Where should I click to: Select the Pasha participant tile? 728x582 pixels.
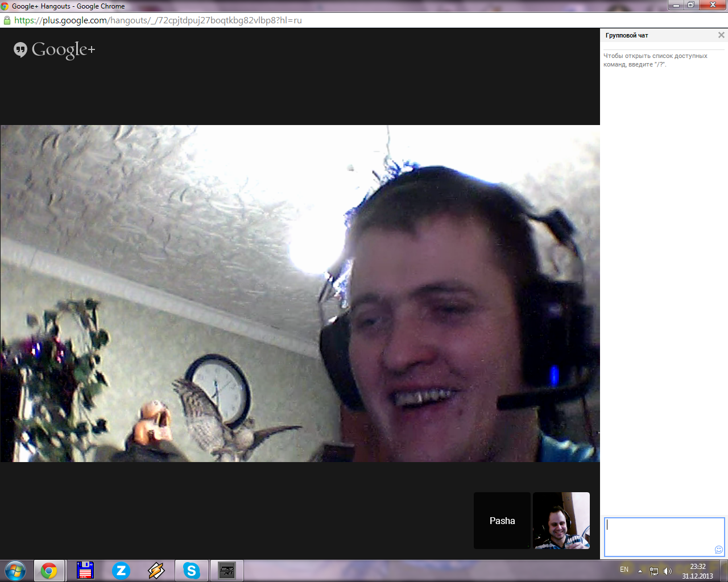click(x=502, y=521)
